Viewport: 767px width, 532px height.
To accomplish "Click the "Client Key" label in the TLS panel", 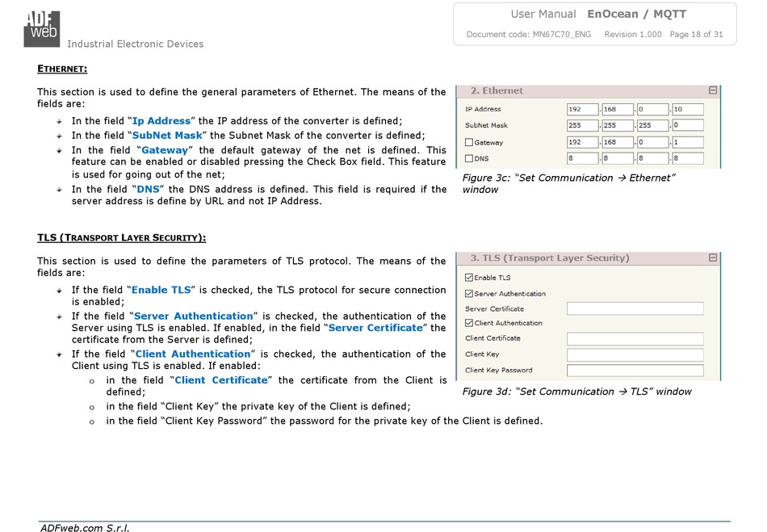I will 482,354.
